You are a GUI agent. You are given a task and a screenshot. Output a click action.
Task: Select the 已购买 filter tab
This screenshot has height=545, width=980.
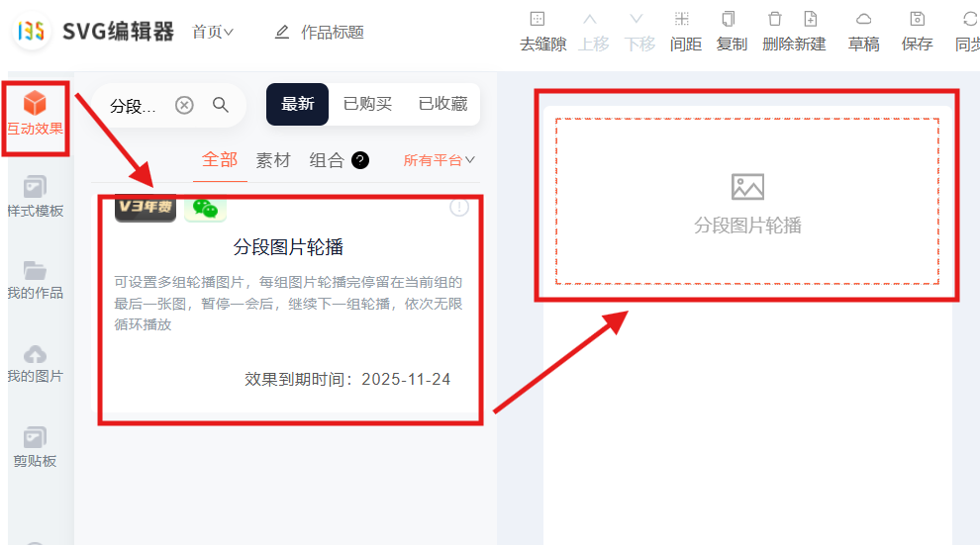tap(367, 104)
